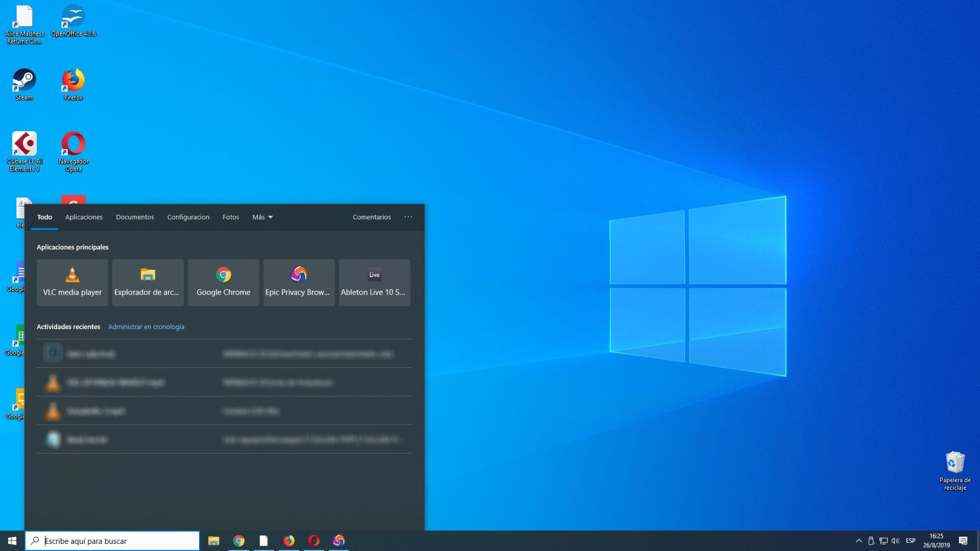Open VLC media player tile
This screenshot has height=551, width=980.
click(x=72, y=282)
